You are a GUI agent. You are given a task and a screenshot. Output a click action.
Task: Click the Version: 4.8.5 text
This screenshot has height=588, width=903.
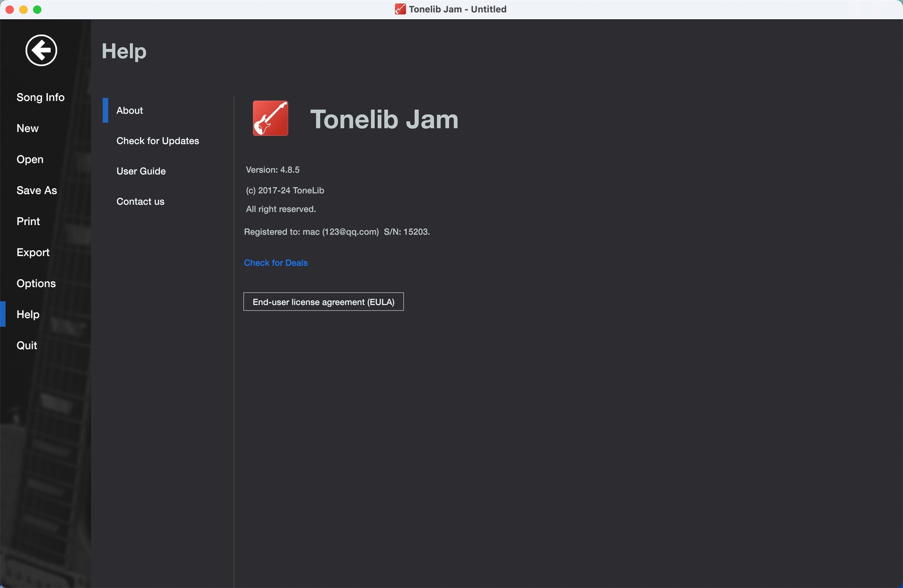(x=273, y=170)
